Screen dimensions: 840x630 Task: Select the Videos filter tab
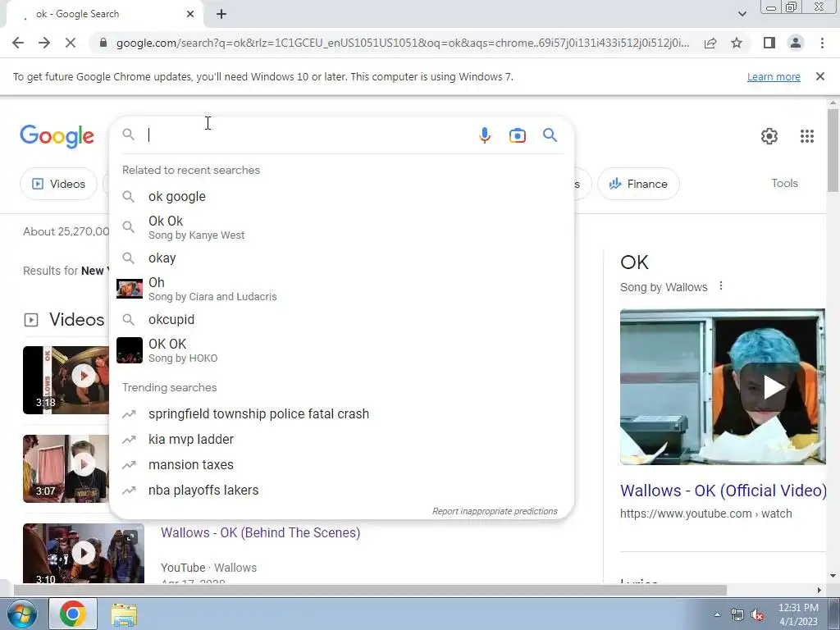(x=58, y=184)
